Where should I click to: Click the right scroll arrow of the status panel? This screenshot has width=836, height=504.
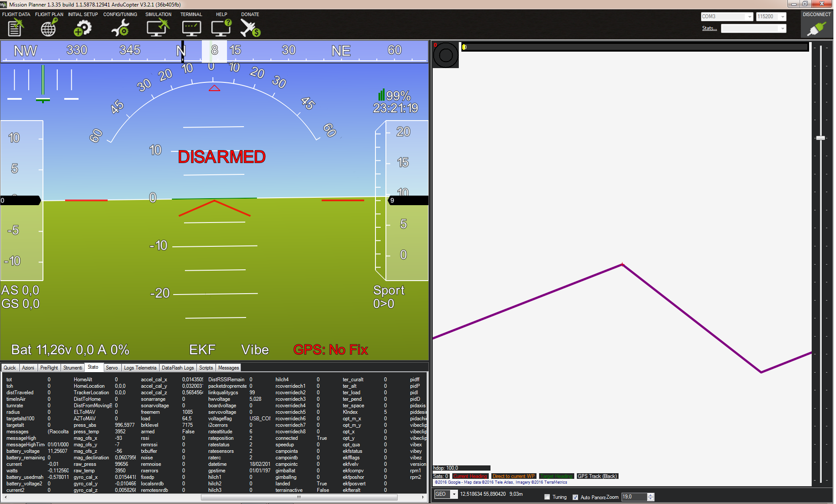point(423,497)
